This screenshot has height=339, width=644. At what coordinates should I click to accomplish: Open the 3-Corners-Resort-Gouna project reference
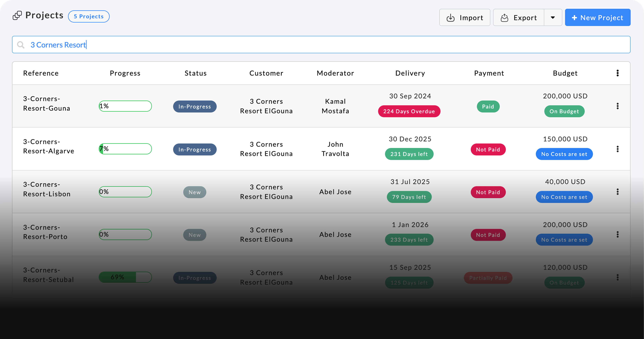[47, 103]
